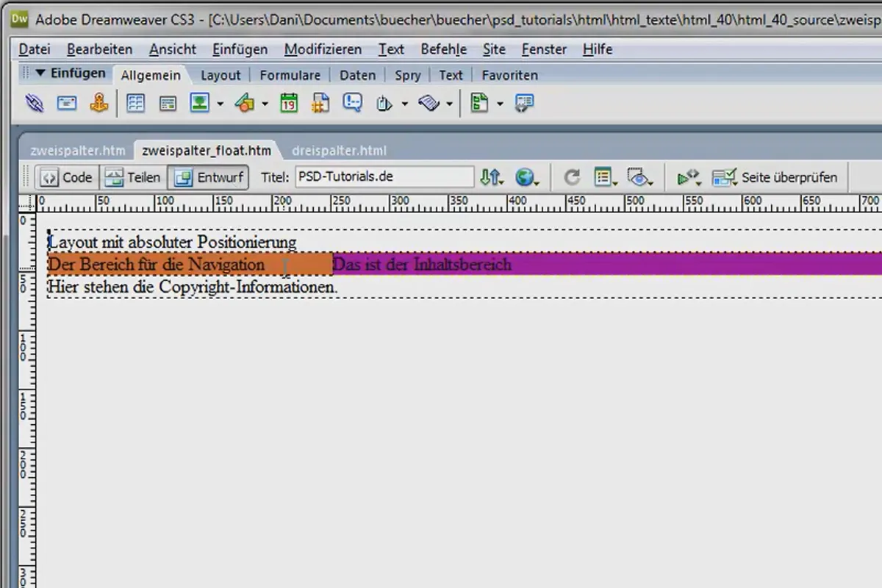
Task: Switch to Teilen split view
Action: [x=132, y=177]
